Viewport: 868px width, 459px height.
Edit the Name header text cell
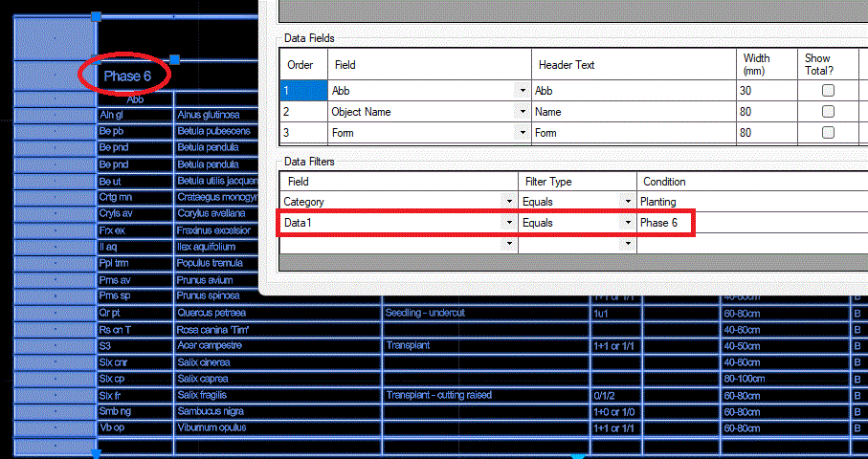(x=634, y=112)
